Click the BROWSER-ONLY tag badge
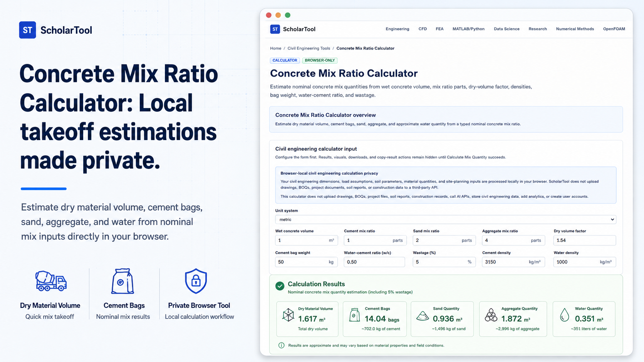 pyautogui.click(x=320, y=60)
